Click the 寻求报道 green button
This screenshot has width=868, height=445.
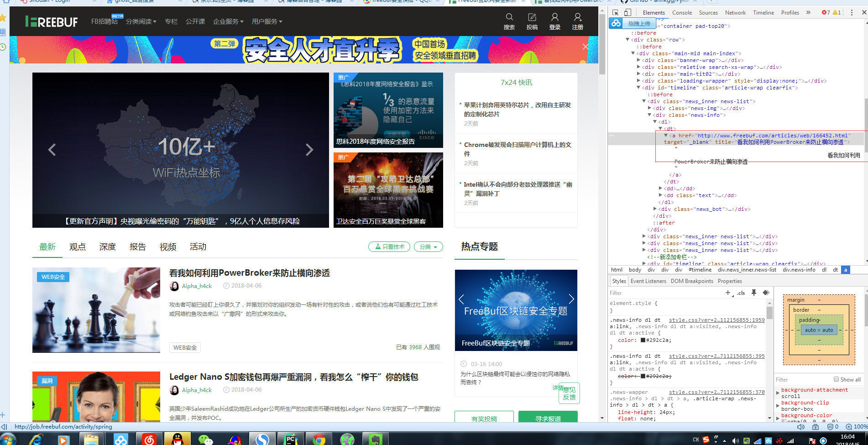548,417
